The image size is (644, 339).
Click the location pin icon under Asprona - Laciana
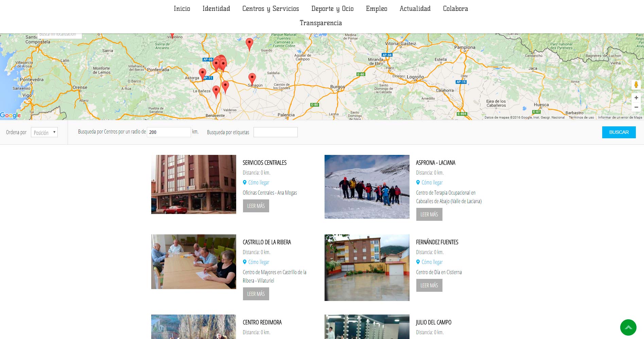pyautogui.click(x=418, y=182)
